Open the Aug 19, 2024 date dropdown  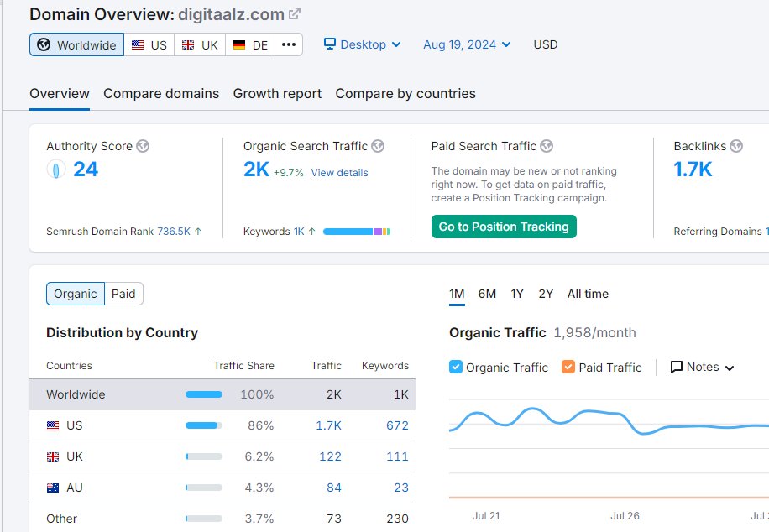click(467, 44)
